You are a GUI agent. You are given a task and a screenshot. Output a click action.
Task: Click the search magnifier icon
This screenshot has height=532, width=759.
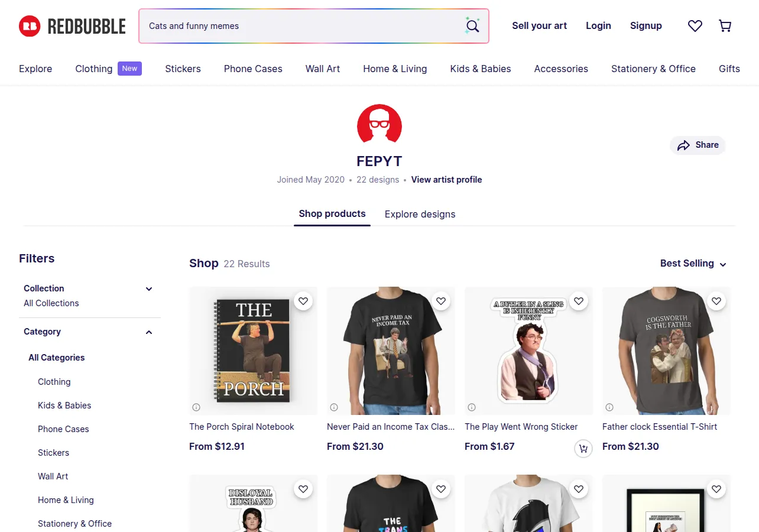point(472,26)
